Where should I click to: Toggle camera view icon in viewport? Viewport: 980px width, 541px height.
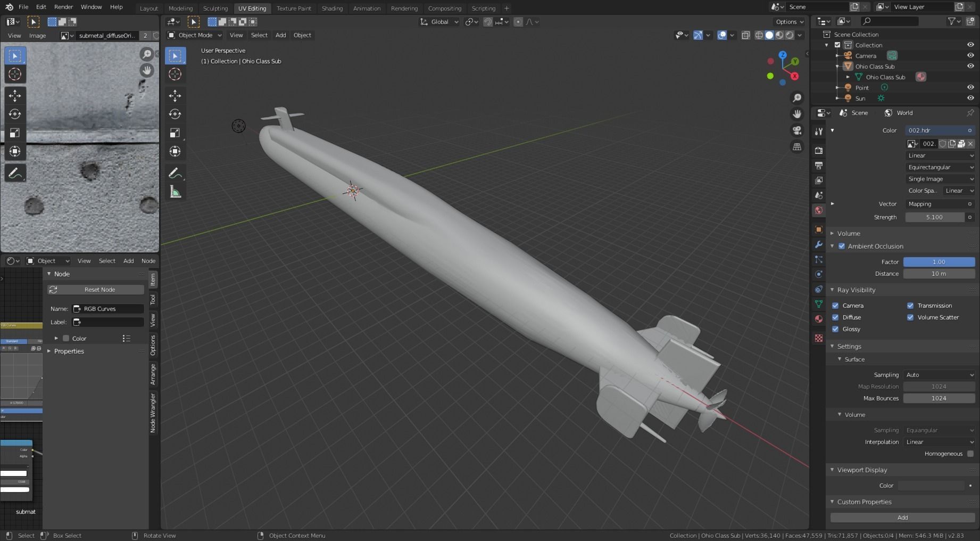click(797, 130)
